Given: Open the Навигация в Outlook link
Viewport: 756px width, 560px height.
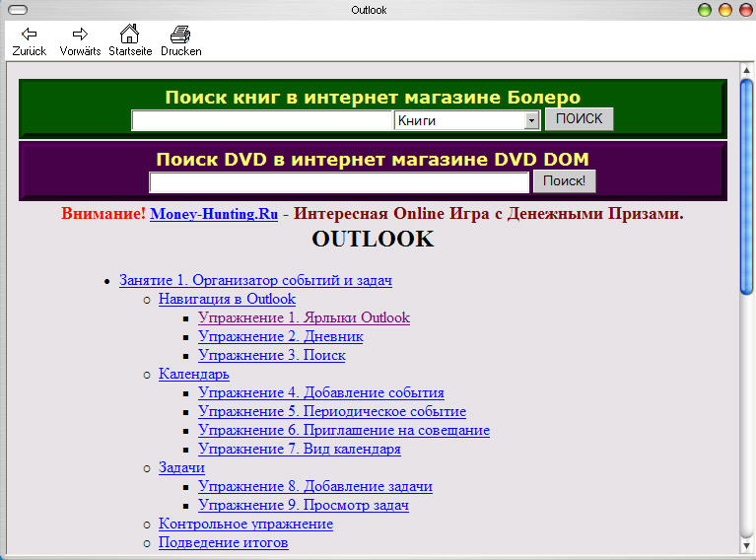Looking at the screenshot, I should pyautogui.click(x=227, y=299).
